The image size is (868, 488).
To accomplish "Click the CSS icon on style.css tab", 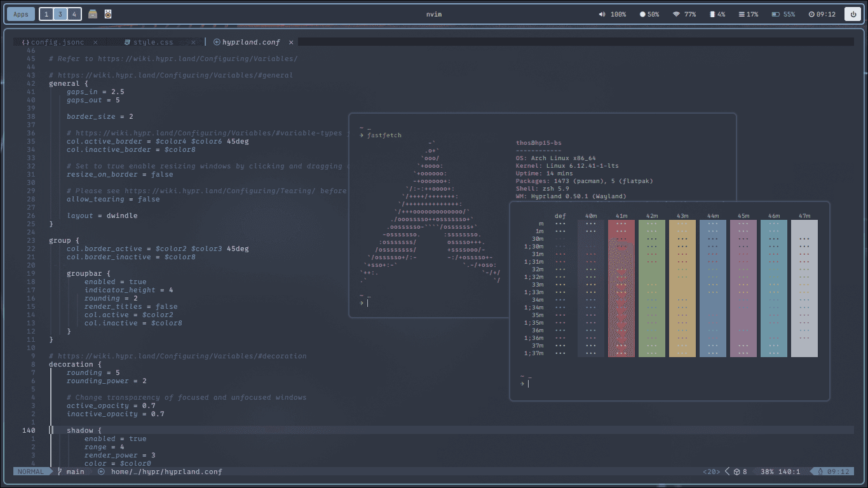I will (x=127, y=42).
